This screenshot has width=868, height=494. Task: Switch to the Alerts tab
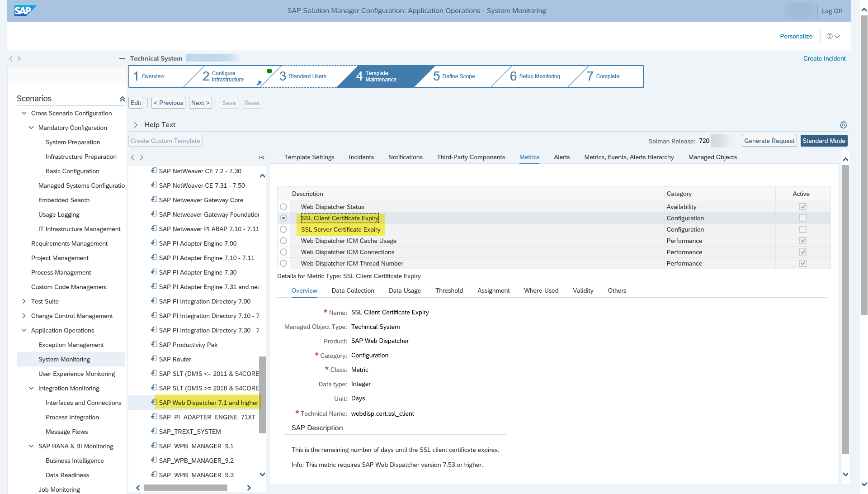pyautogui.click(x=561, y=157)
